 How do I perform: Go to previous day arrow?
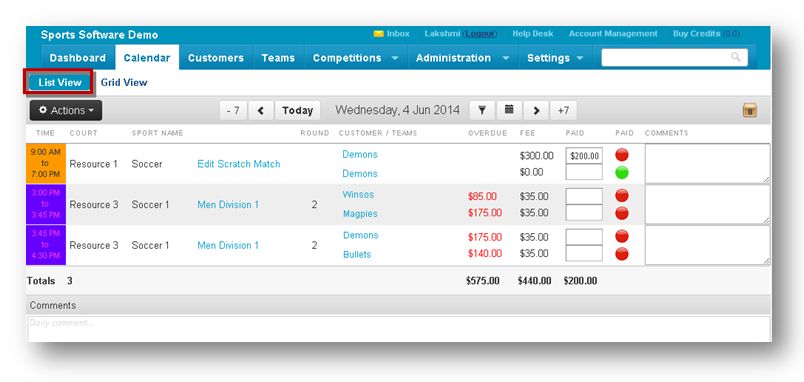point(261,110)
